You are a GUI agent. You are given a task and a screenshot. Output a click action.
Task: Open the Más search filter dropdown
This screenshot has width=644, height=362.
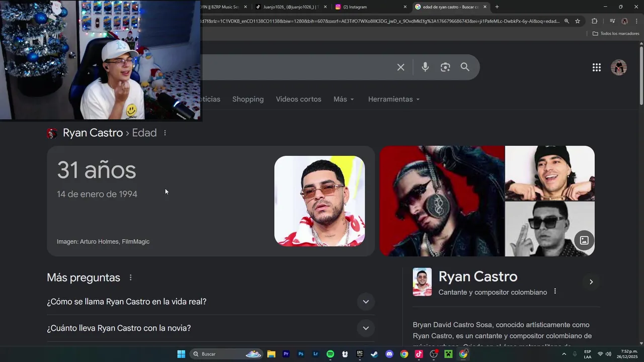344,99
